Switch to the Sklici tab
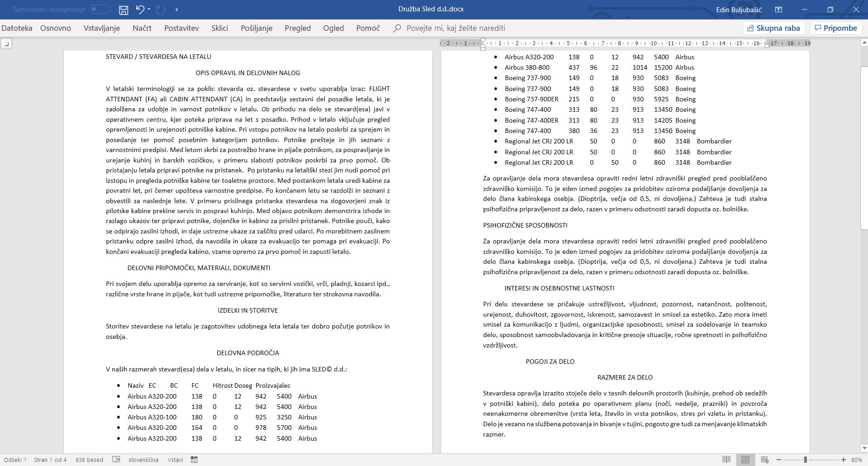868x466 pixels. 220,28
